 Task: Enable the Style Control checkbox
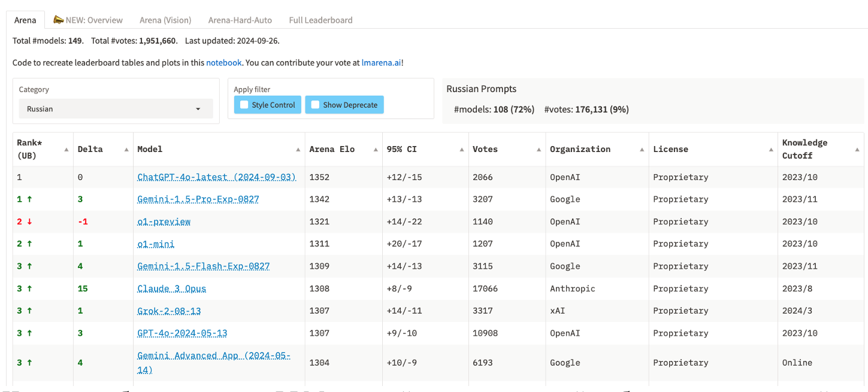point(244,105)
